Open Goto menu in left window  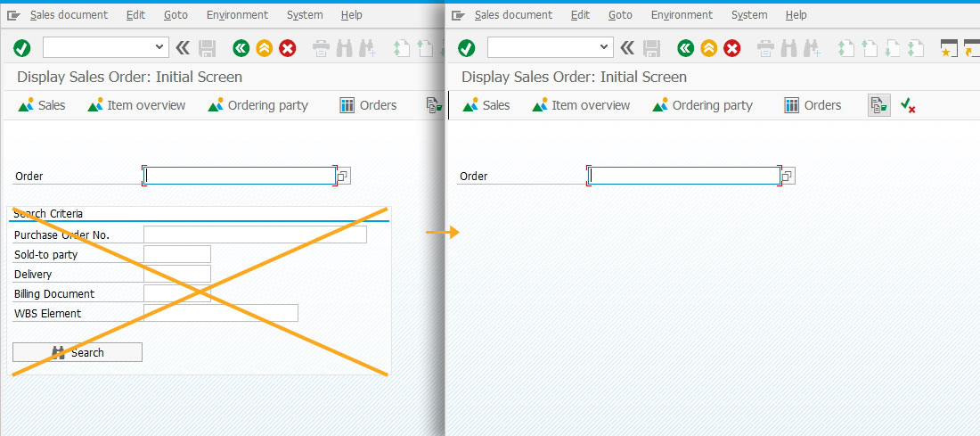click(176, 15)
